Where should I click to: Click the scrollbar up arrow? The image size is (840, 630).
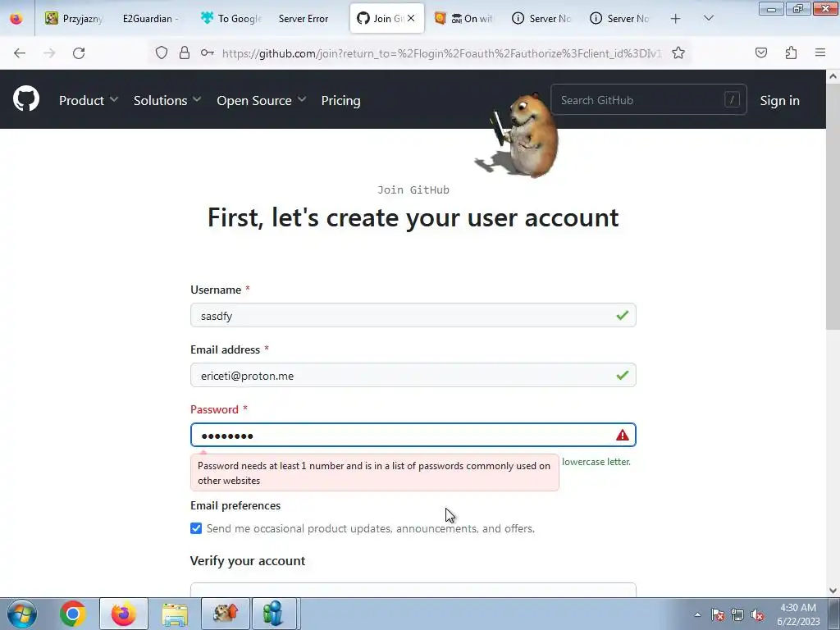point(833,76)
